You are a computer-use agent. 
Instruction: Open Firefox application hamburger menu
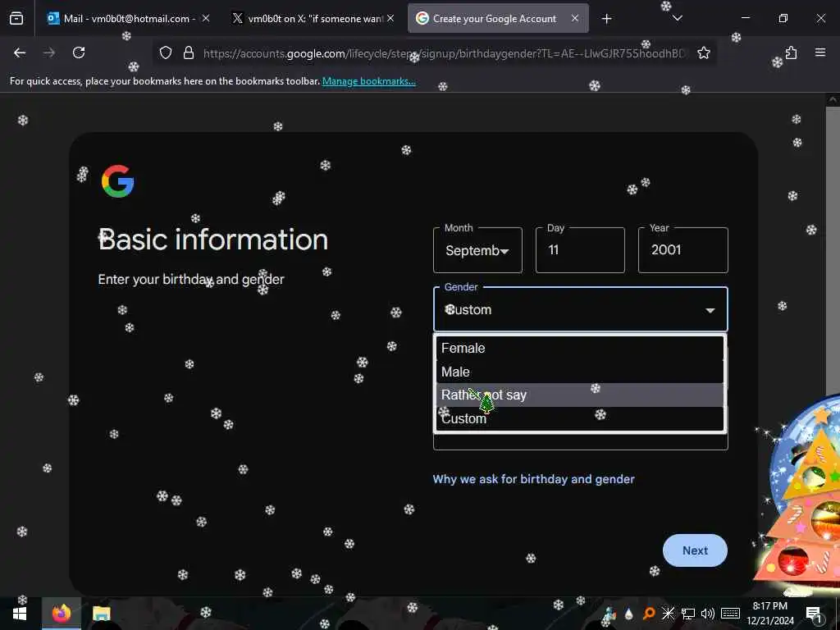pyautogui.click(x=820, y=52)
